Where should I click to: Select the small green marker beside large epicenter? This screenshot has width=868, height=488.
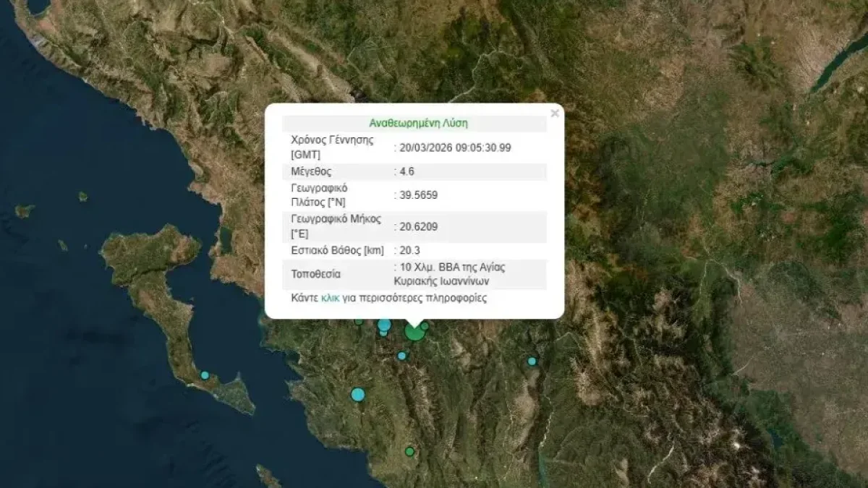pyautogui.click(x=425, y=326)
